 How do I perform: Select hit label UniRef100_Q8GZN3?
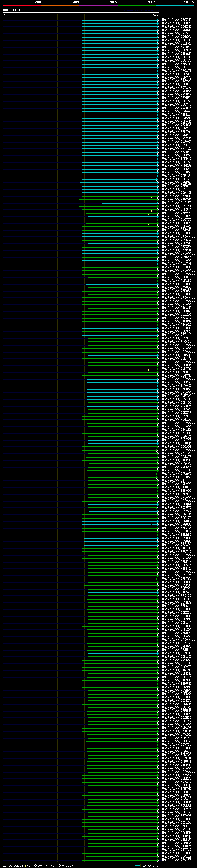pos(176,26)
